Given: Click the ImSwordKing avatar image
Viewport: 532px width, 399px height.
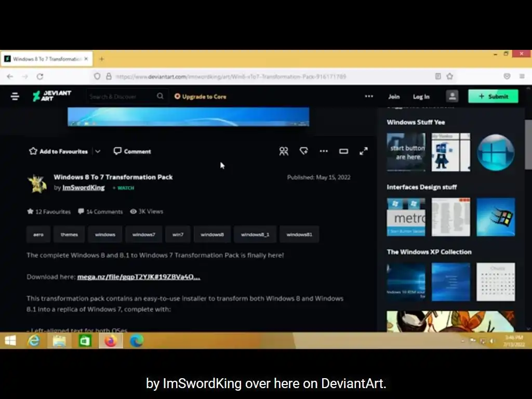Looking at the screenshot, I should pos(37,184).
